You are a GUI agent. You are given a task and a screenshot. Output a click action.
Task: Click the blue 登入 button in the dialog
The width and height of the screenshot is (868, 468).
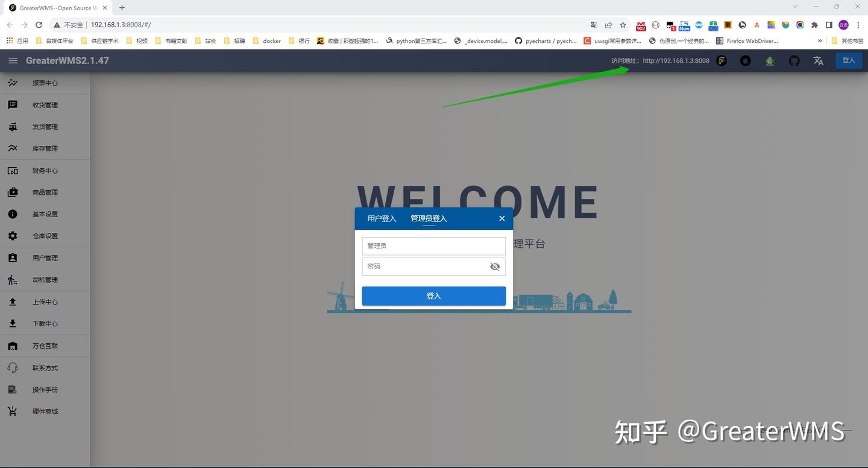coord(433,296)
